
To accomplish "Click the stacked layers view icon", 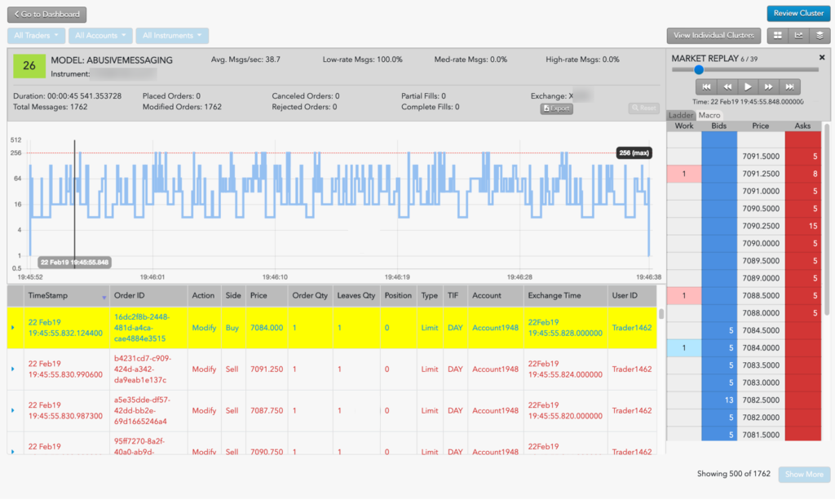I will 820,36.
